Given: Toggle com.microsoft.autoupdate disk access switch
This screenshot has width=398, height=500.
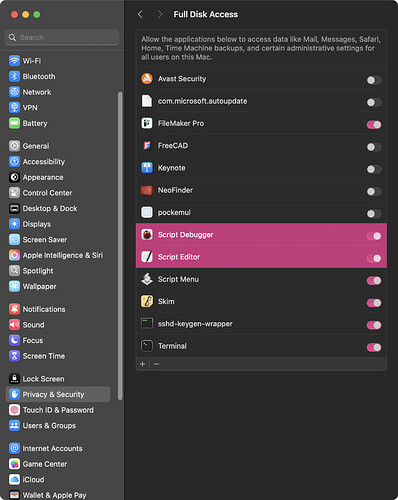Looking at the screenshot, I should [x=374, y=102].
